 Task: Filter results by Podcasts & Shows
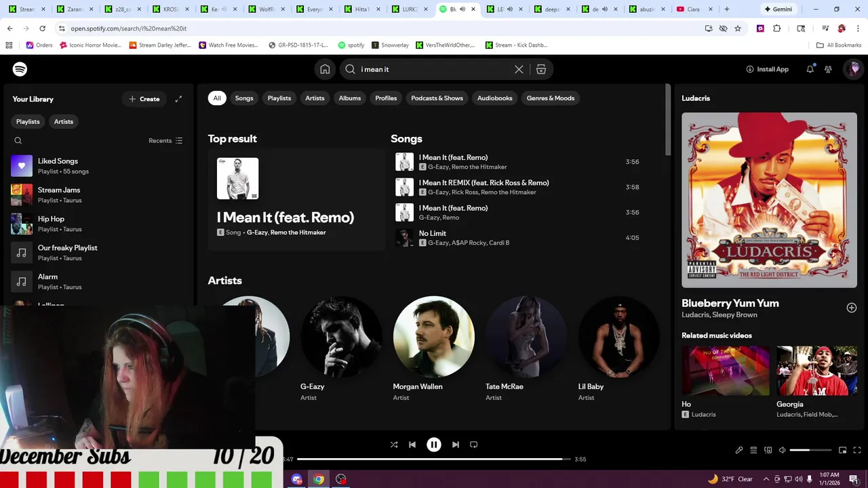coord(437,98)
